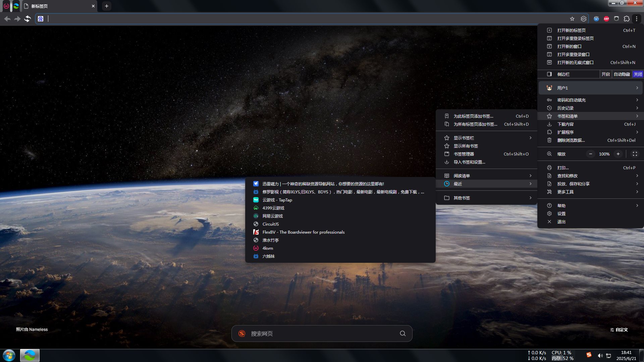Close the 新标签页 tab

[93, 6]
